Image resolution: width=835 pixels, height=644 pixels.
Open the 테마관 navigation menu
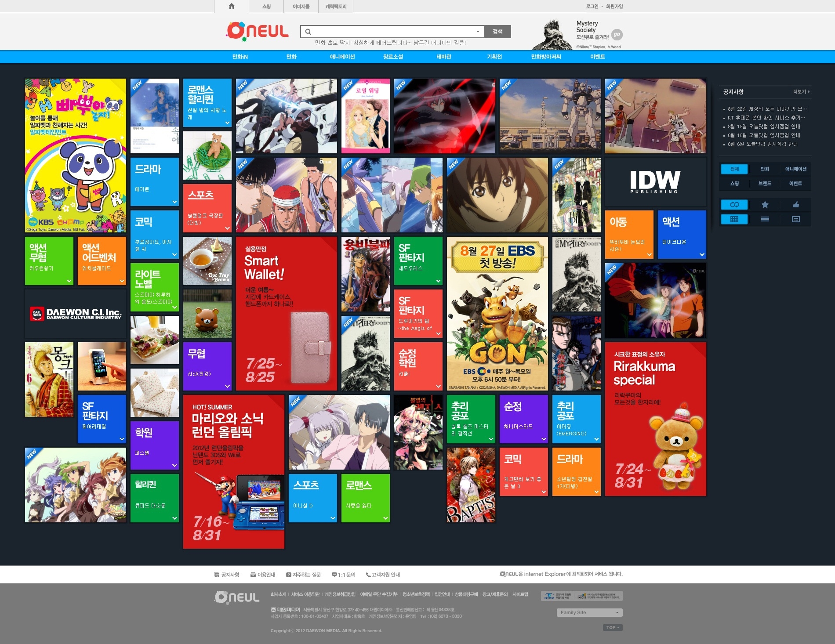point(443,57)
